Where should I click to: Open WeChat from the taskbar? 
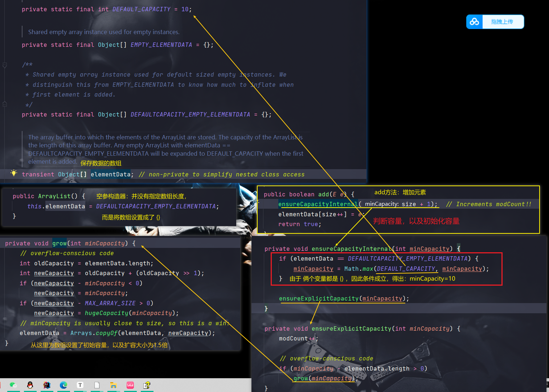click(x=13, y=385)
